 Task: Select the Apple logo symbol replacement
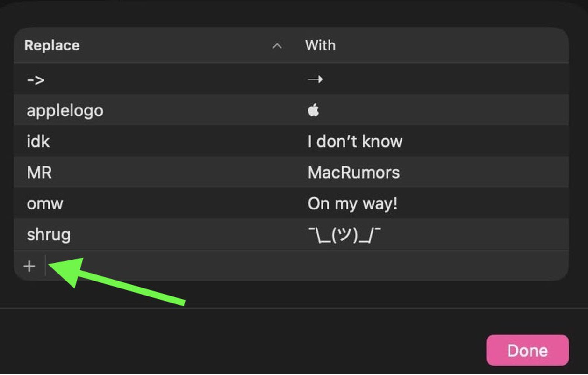[x=314, y=111]
